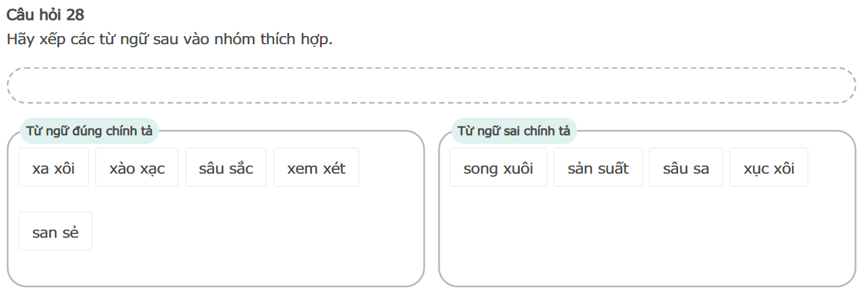Click the empty dashed word bank area

pos(431,85)
